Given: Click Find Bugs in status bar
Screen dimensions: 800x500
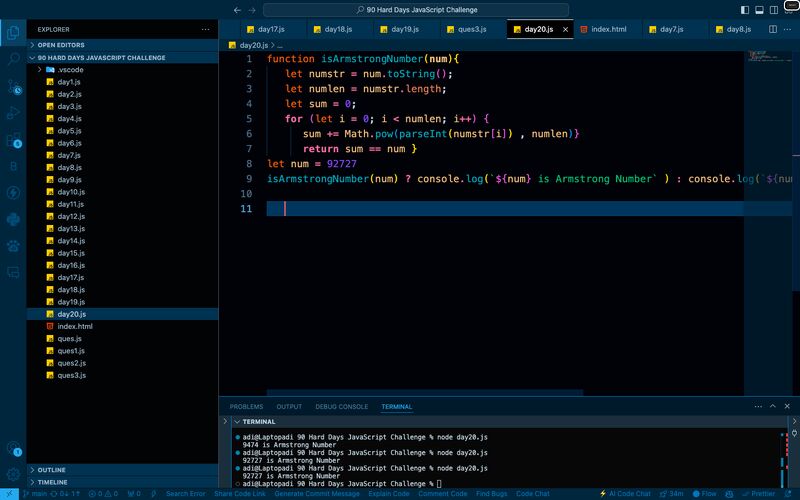Looking at the screenshot, I should click(491, 494).
